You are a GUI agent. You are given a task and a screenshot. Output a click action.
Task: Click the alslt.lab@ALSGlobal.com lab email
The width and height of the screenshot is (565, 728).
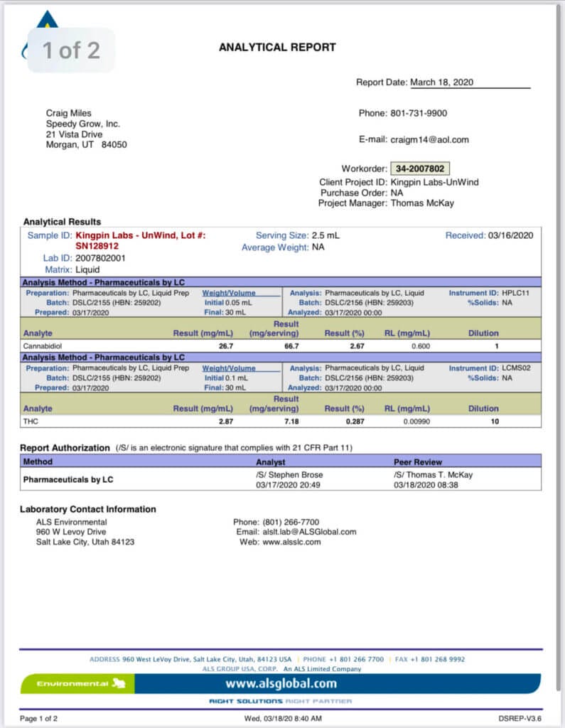(x=308, y=531)
